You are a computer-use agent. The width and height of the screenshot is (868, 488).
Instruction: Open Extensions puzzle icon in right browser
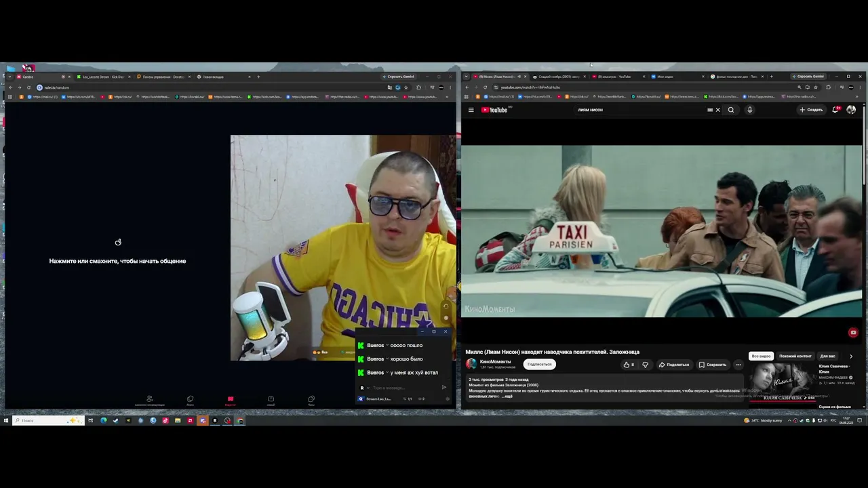(828, 87)
